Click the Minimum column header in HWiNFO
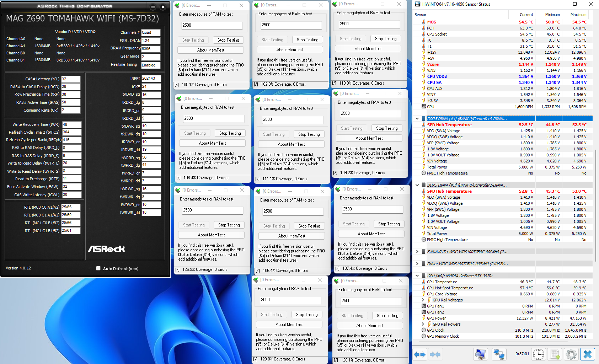599x364 pixels. 549,15
